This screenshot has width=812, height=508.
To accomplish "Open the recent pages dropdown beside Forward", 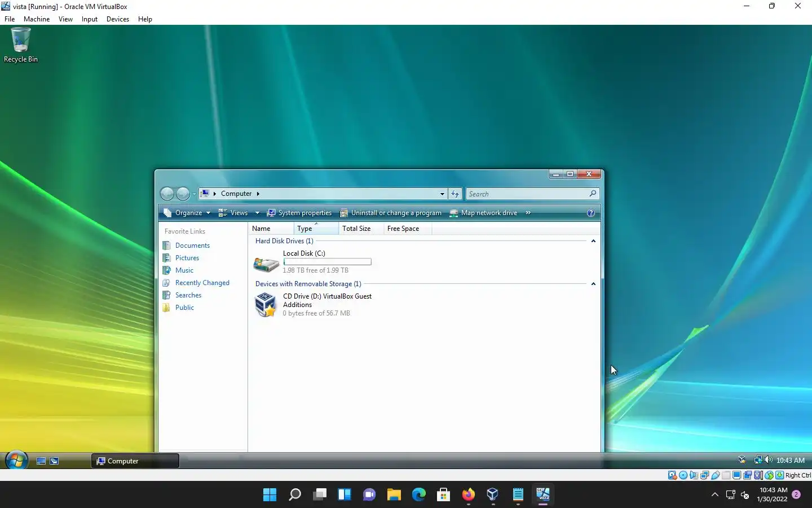I will click(x=194, y=194).
